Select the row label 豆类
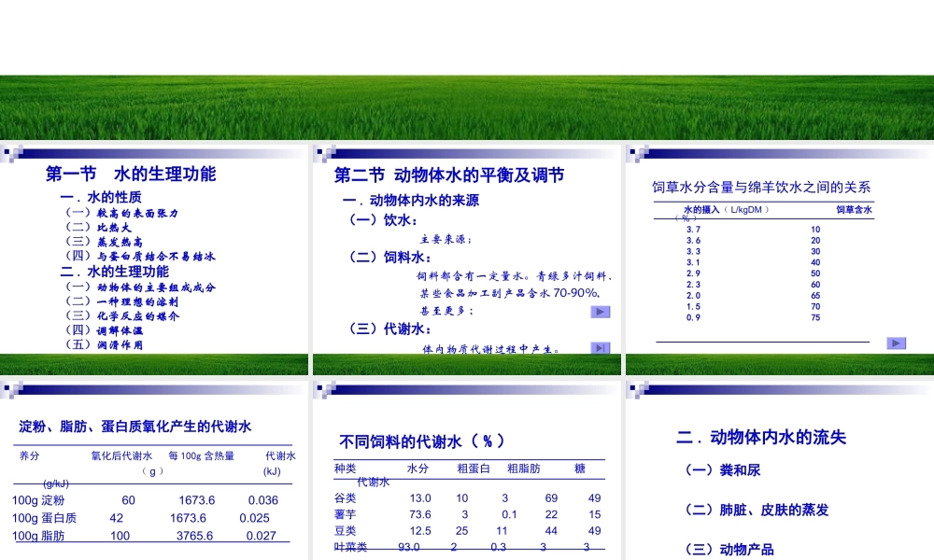Screen dimensions: 934x560 [x=346, y=531]
